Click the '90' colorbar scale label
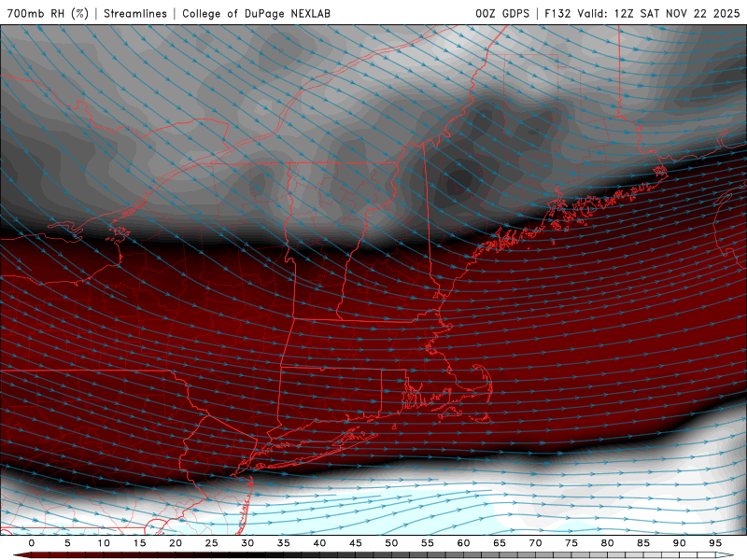Screen dimensions: 747x560 click(x=679, y=543)
